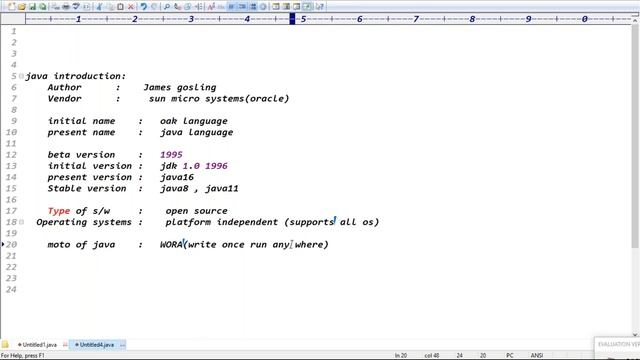Click the 'col 48' status bar entry
Screen dimensions: 640x360
[431, 356]
